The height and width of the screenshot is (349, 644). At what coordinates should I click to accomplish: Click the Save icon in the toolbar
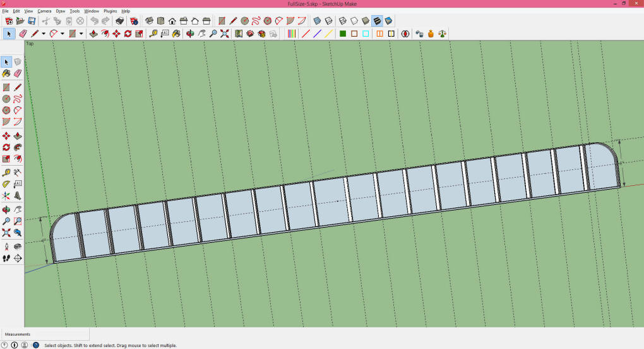pyautogui.click(x=32, y=21)
